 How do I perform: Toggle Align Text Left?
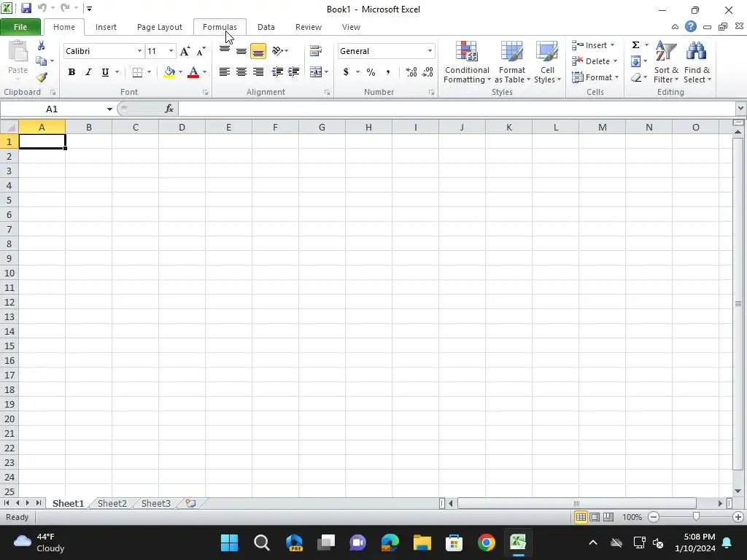coord(225,72)
